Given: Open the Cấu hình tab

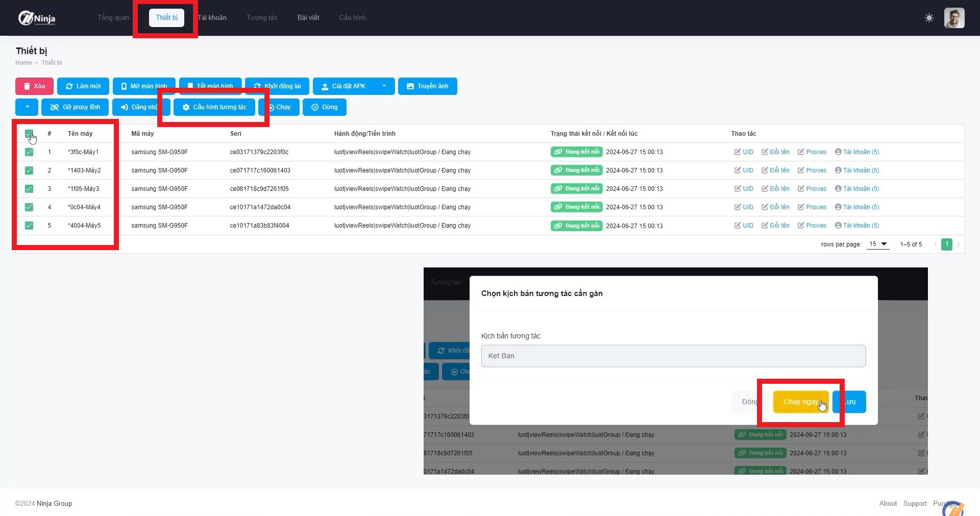Looking at the screenshot, I should pyautogui.click(x=352, y=17).
